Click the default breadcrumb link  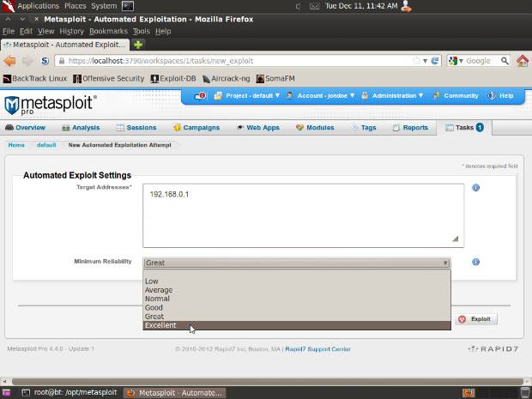[x=46, y=145]
